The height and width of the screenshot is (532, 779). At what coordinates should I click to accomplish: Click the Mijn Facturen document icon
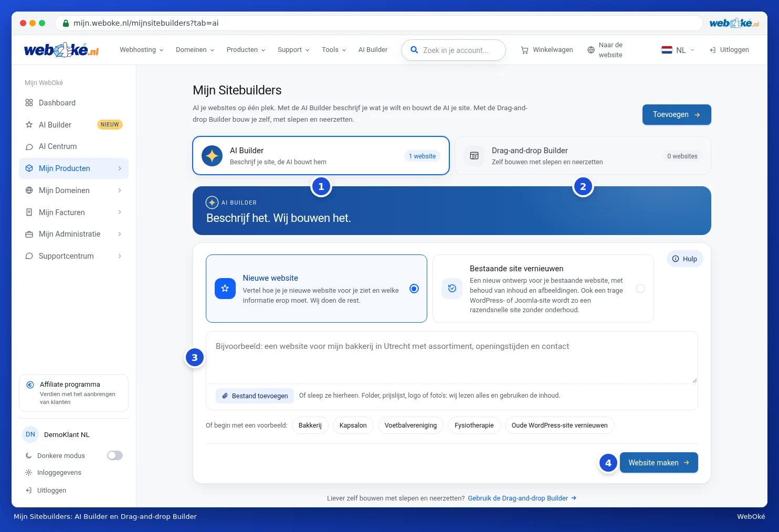[29, 212]
